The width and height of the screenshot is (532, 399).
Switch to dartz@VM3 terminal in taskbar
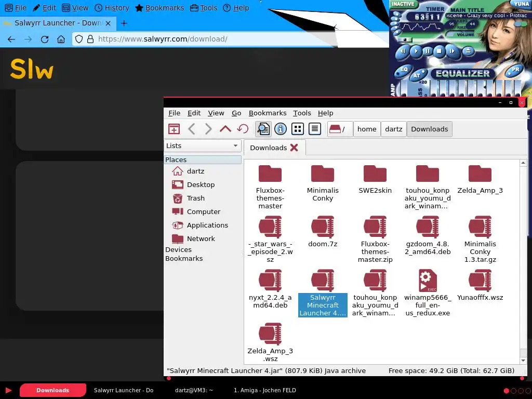[x=194, y=390]
